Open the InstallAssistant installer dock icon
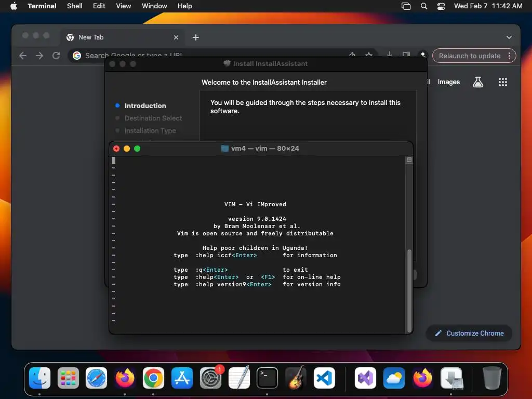532x399 pixels. point(451,378)
